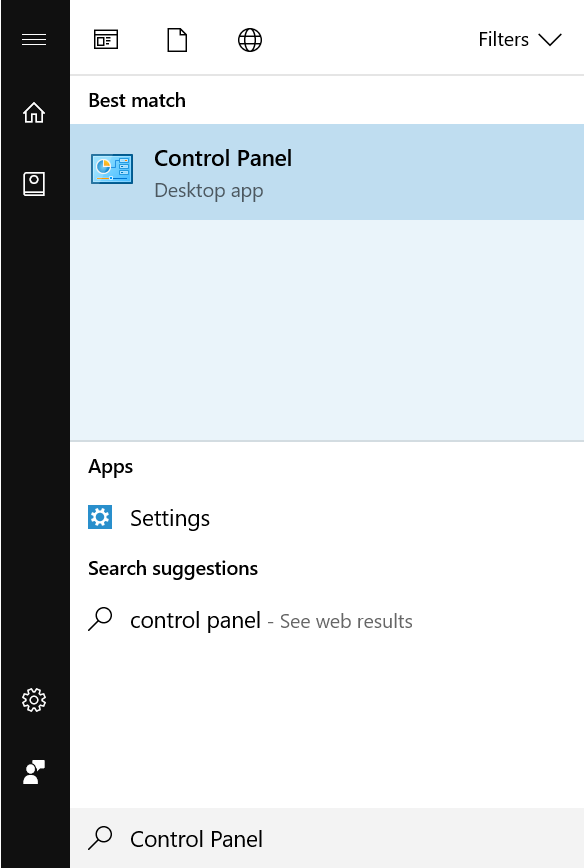Image resolution: width=584 pixels, height=868 pixels.
Task: Click the Control Panel app icon
Action: tap(112, 169)
